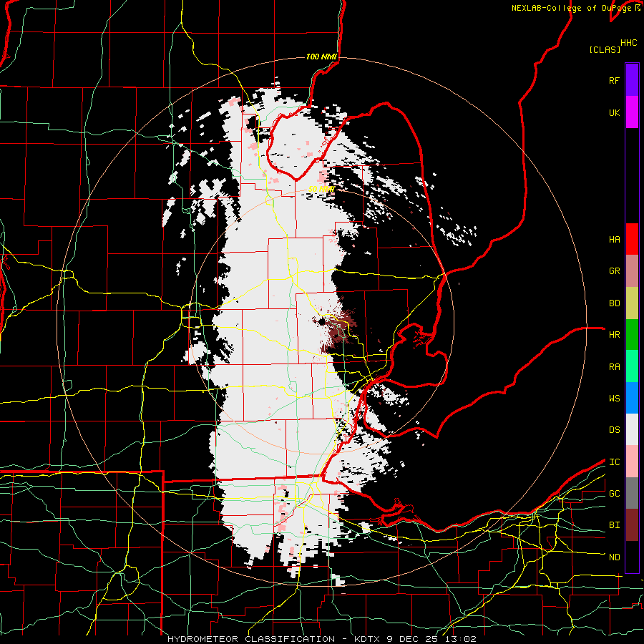
Task: Click the dark brown BI legend swatch
Action: coord(632,525)
